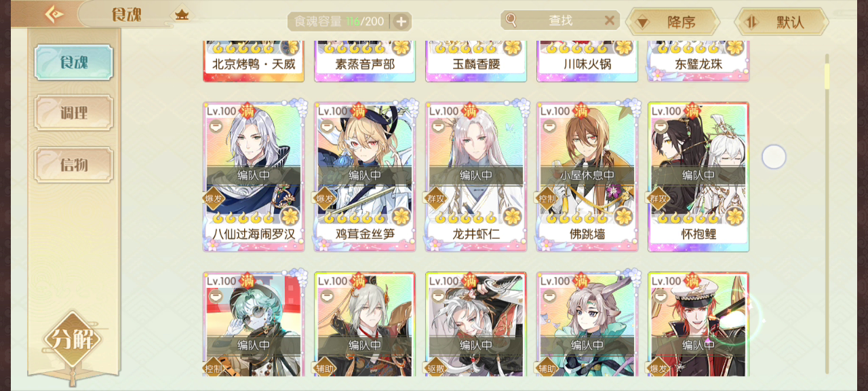Tap the 控制 badge on 佛跳墙 card
The height and width of the screenshot is (391, 868).
coord(547,198)
